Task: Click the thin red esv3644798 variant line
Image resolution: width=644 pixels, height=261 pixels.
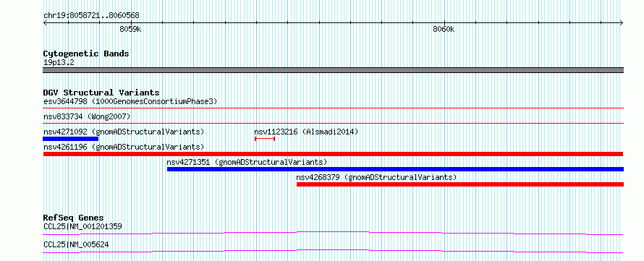Action: click(x=333, y=108)
